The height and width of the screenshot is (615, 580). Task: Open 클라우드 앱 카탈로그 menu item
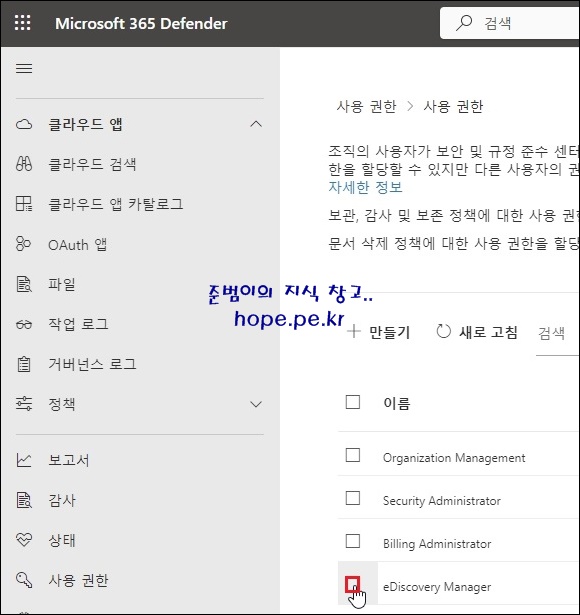(x=116, y=204)
